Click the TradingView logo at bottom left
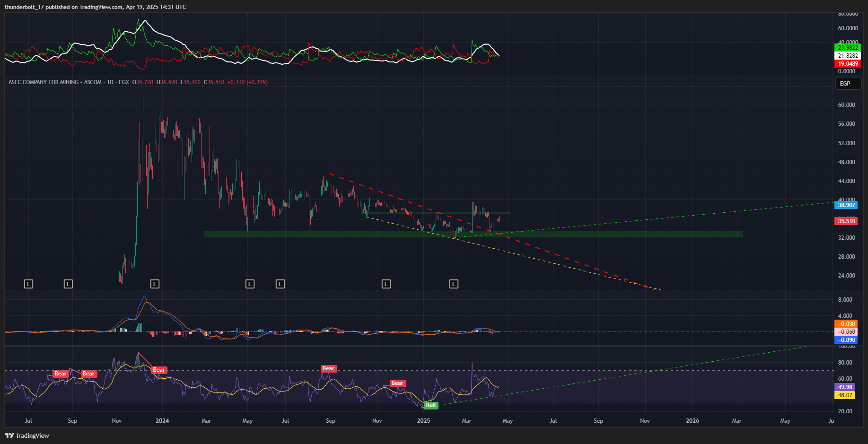 27,435
